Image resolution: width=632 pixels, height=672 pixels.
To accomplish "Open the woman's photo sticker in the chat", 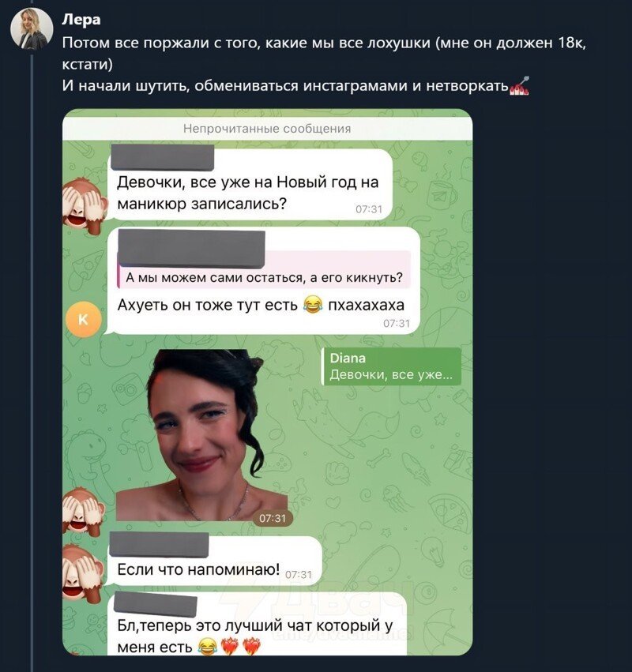I will 202,434.
